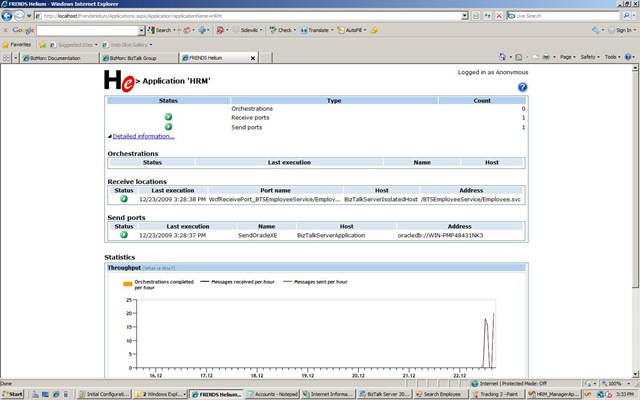Click the green status icon for Send ports summary
The width and height of the screenshot is (640, 400).
coord(168,127)
